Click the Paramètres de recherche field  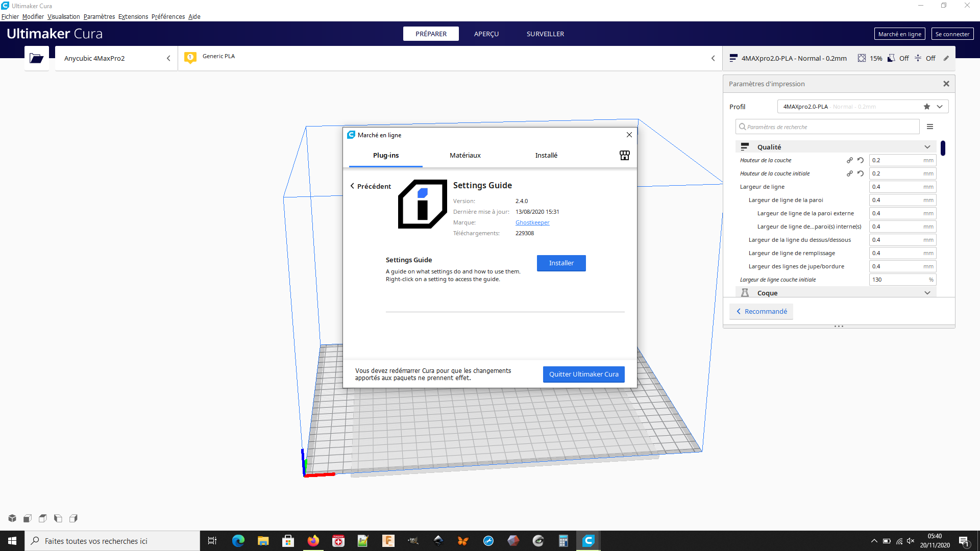827,127
